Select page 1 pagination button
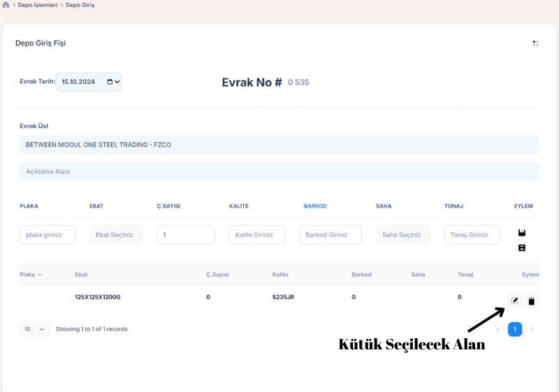Image resolution: width=559 pixels, height=392 pixels. [514, 329]
